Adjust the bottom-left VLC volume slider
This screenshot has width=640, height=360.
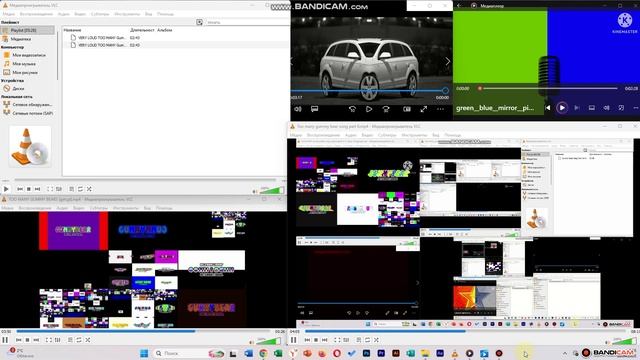coord(269,341)
